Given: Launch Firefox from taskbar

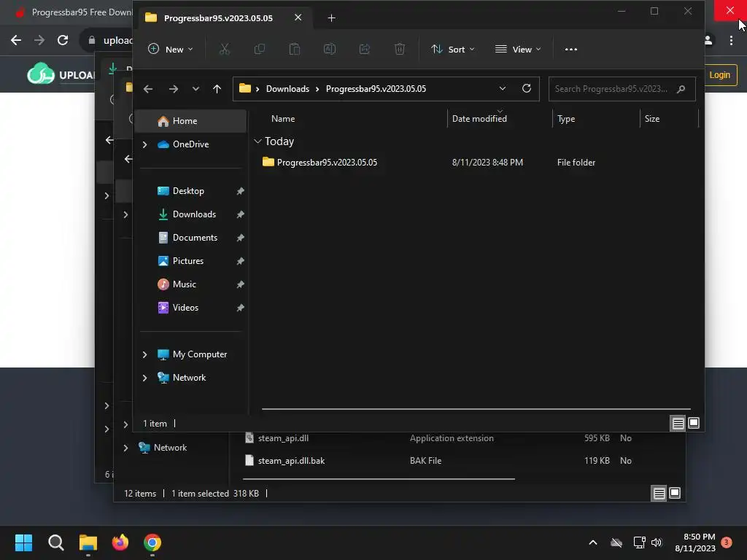Looking at the screenshot, I should tap(120, 542).
